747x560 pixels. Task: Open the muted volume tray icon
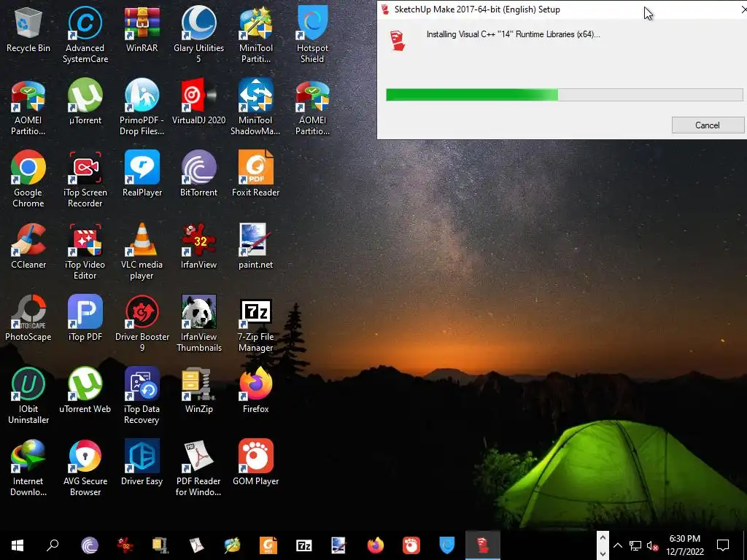click(x=652, y=545)
